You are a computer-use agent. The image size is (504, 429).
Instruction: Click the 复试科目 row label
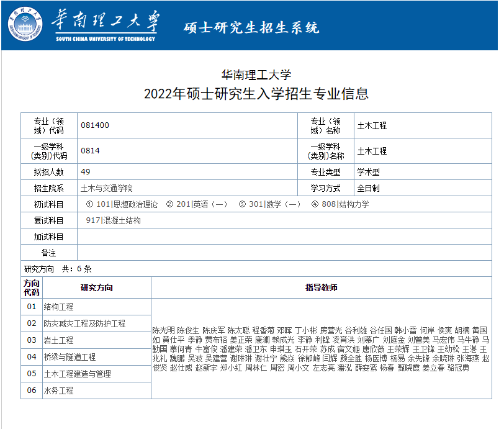[49, 220]
